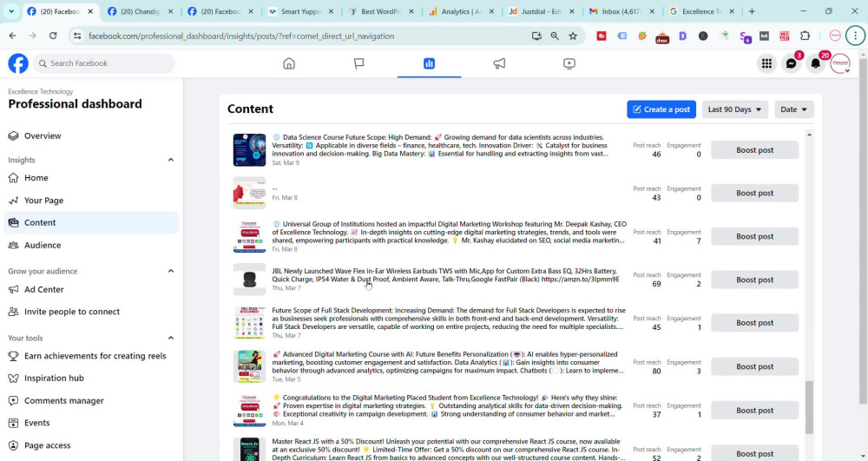Switch to the Best WordPress tab
The width and height of the screenshot is (868, 461).
pyautogui.click(x=380, y=11)
